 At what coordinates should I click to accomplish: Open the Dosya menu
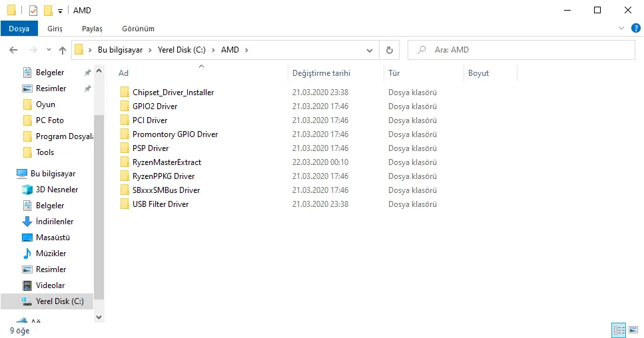pos(19,29)
